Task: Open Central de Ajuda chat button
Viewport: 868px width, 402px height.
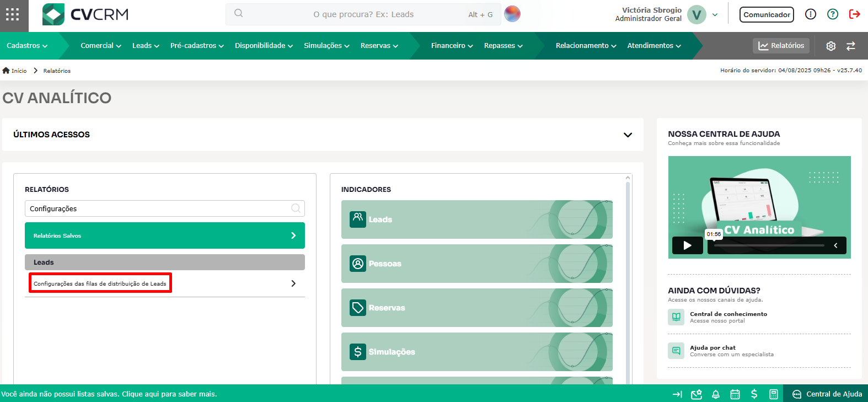Action: click(x=827, y=394)
